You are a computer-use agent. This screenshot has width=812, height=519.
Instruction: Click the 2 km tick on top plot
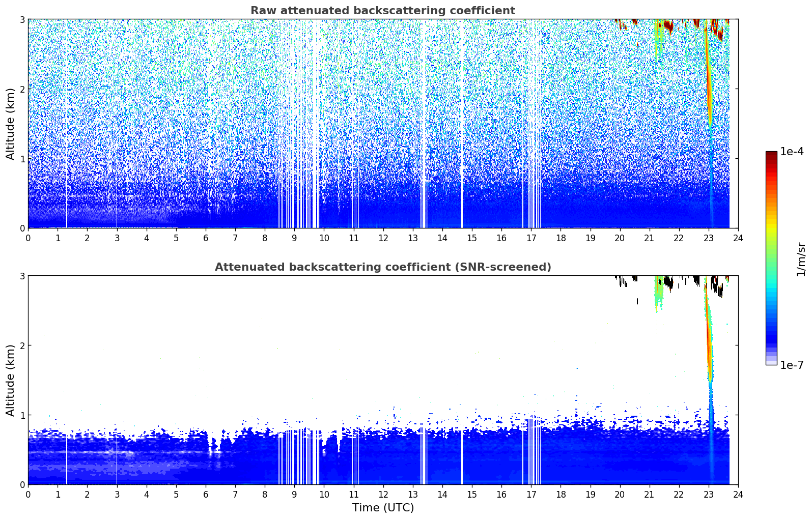point(22,89)
